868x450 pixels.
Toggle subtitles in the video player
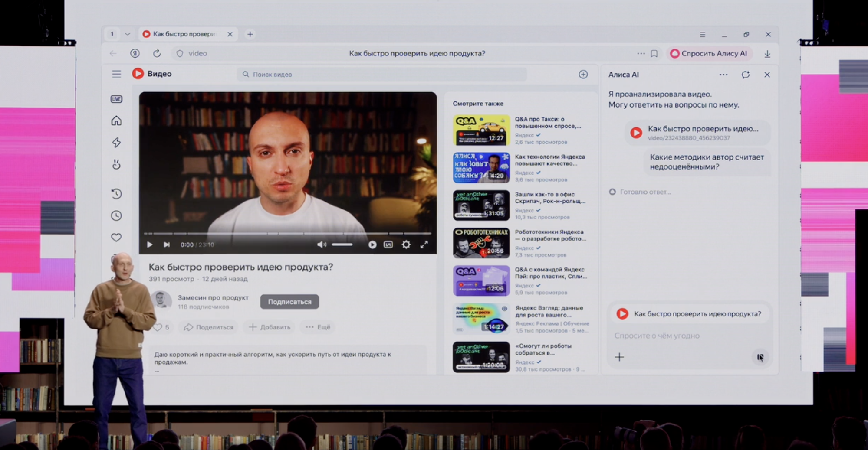point(388,245)
